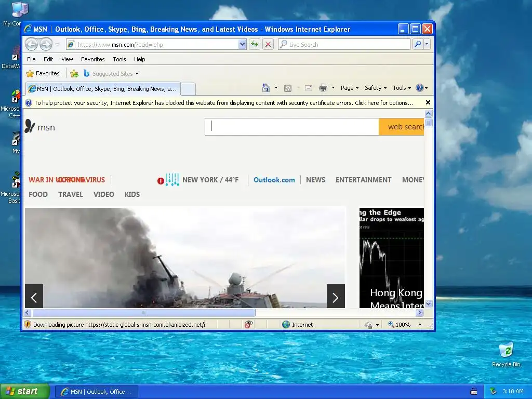
Task: Click the status bar shield warning icon
Action: point(28,324)
